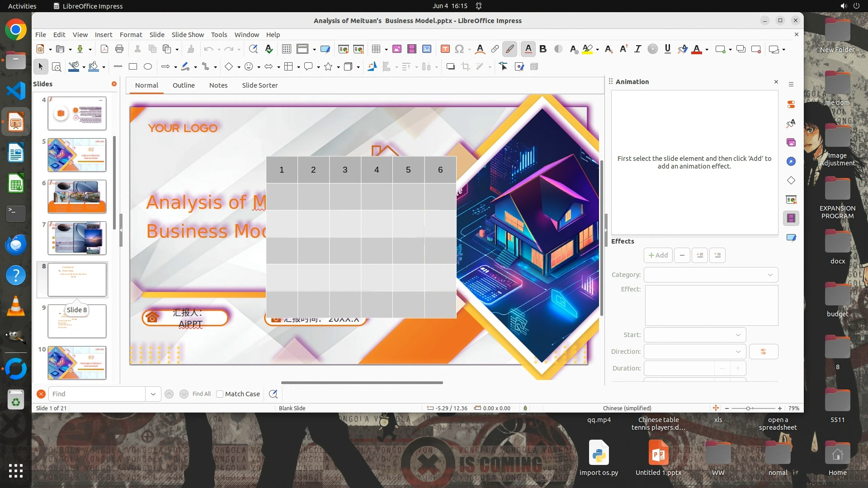
Task: Open the animation Start dropdown
Action: click(694, 335)
